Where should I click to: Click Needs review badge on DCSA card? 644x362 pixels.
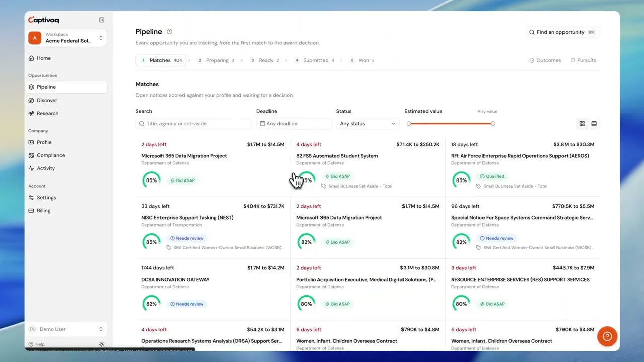click(187, 304)
